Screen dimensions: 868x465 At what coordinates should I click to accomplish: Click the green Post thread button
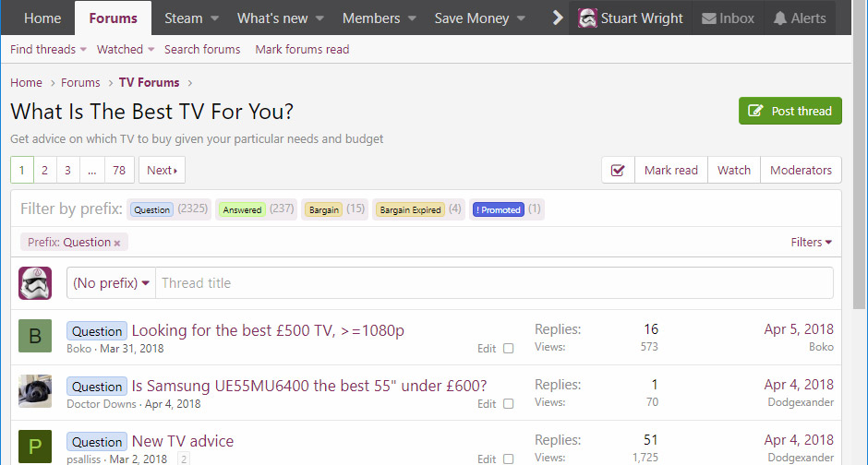tap(790, 111)
